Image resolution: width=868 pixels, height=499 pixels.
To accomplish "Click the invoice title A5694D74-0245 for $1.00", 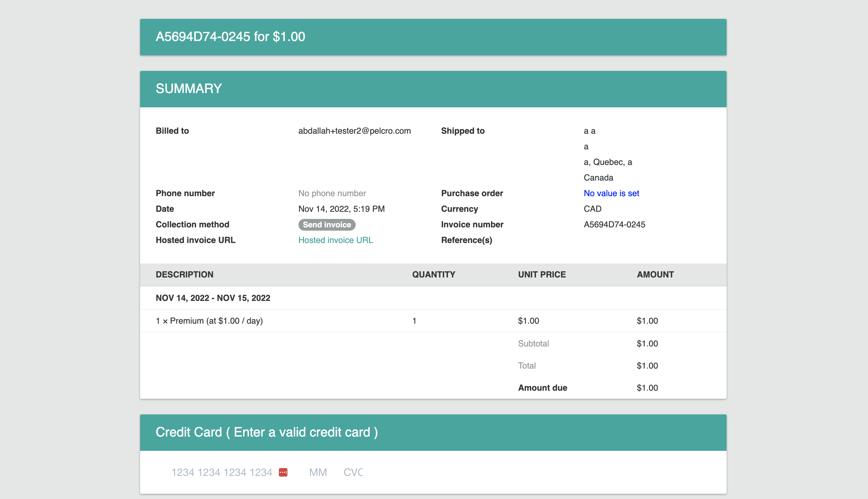I will pyautogui.click(x=230, y=37).
